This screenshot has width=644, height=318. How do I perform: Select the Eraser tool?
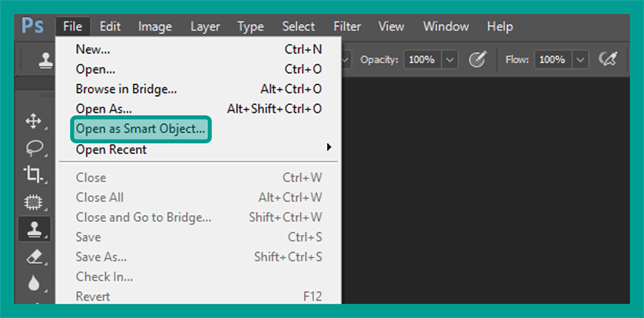(33, 257)
